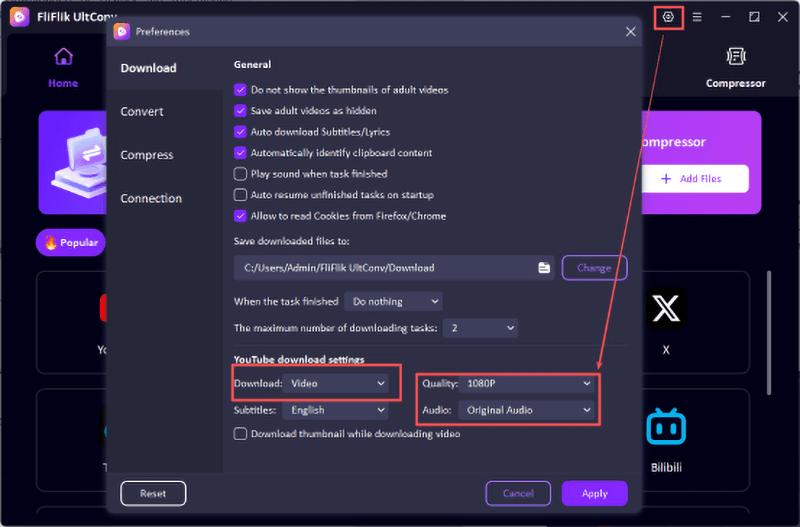This screenshot has height=527, width=800.
Task: Open the X (Twitter) site icon
Action: click(665, 310)
